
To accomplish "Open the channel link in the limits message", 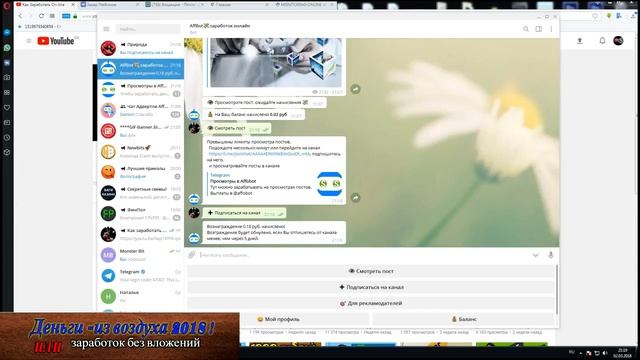I will pyautogui.click(x=259, y=154).
